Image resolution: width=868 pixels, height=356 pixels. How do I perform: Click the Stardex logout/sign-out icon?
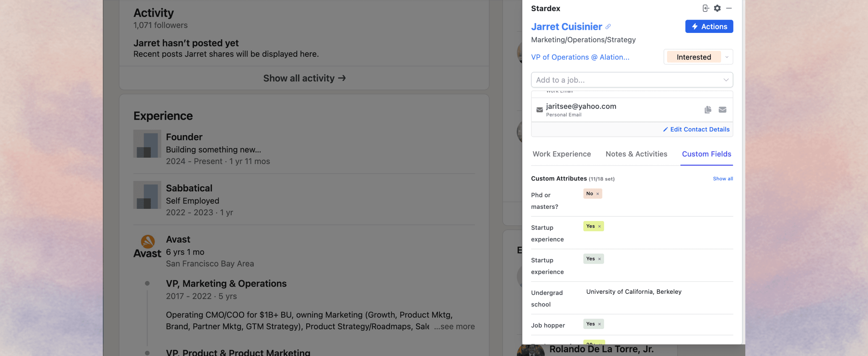(706, 8)
